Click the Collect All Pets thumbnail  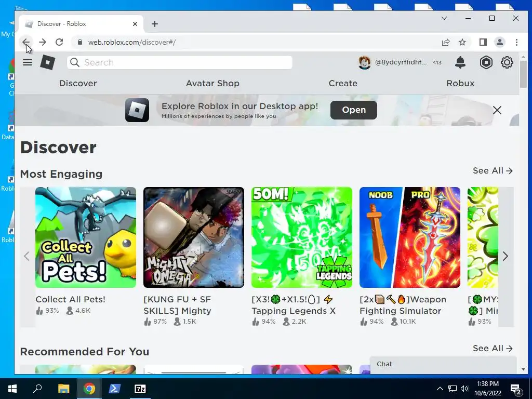[x=86, y=237]
